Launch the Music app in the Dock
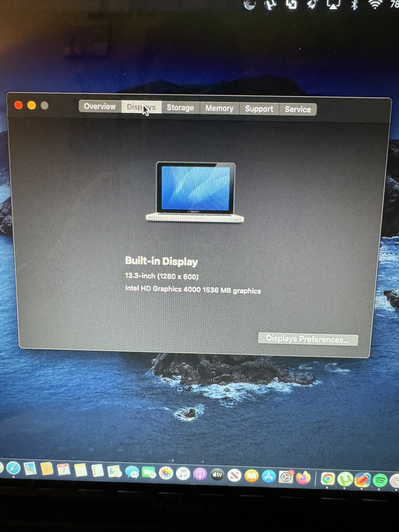This screenshot has height=532, width=399. point(183,474)
